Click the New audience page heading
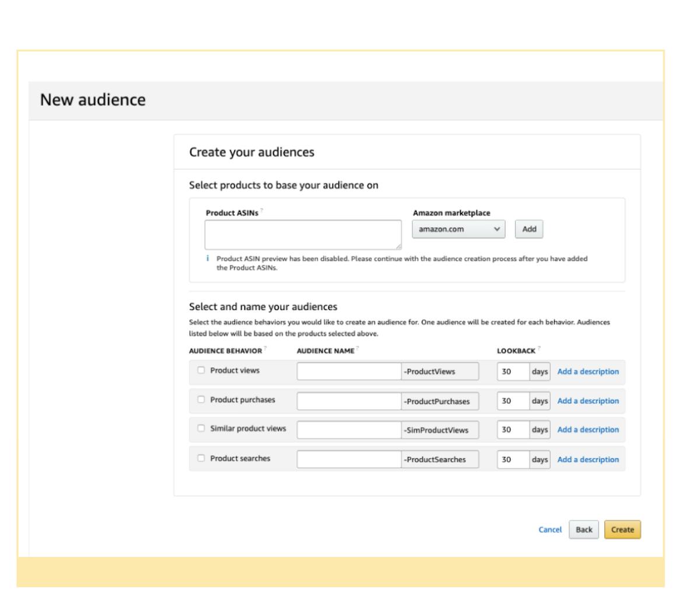The width and height of the screenshot is (700, 600). coord(93,100)
